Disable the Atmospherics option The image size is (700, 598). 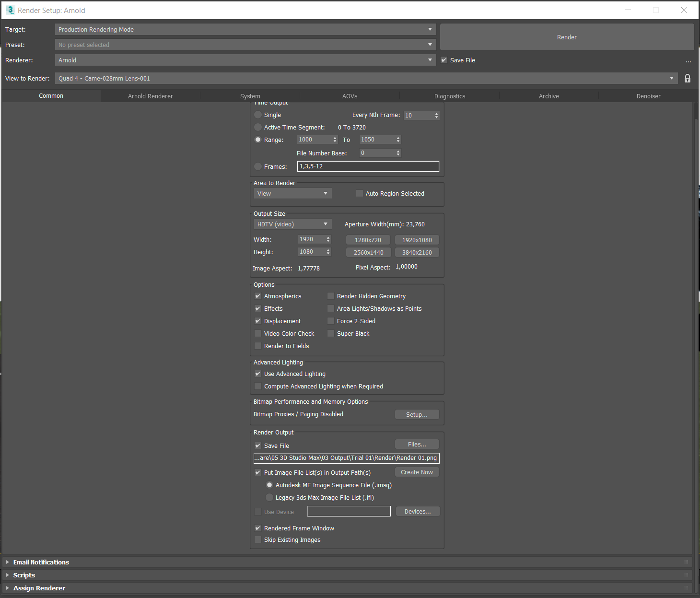(258, 296)
